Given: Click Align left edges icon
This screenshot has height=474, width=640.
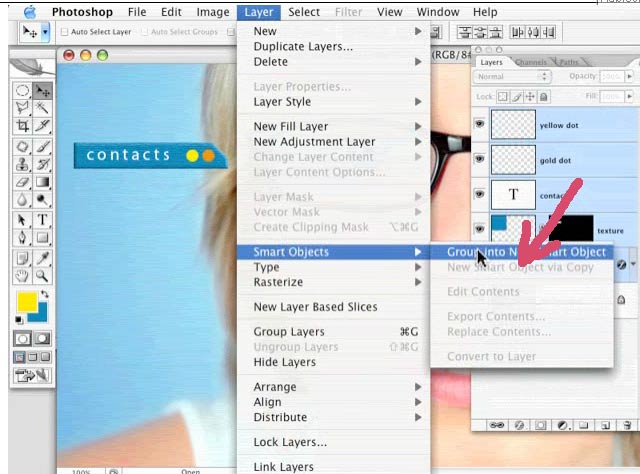Looking at the screenshot, I should pos(518,32).
